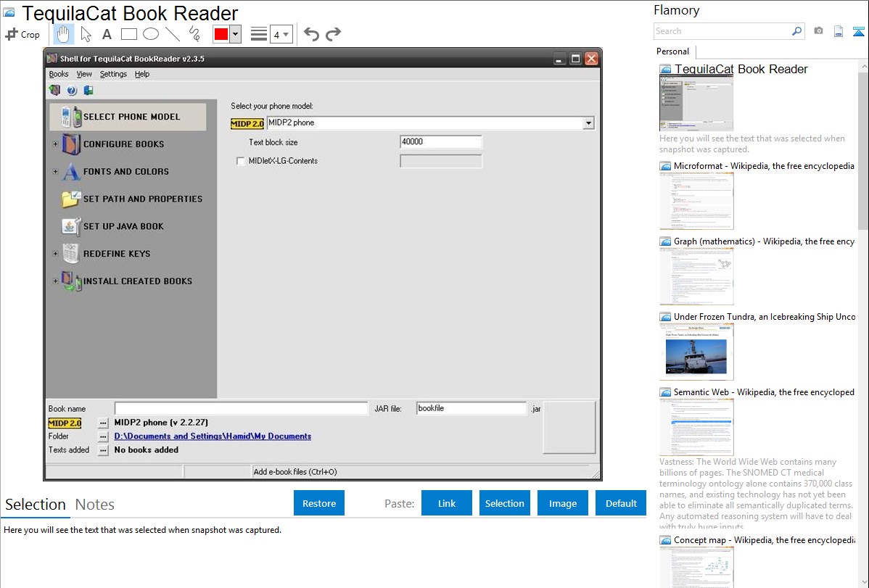The width and height of the screenshot is (869, 588).
Task: Click the Book name input field
Action: (x=241, y=408)
